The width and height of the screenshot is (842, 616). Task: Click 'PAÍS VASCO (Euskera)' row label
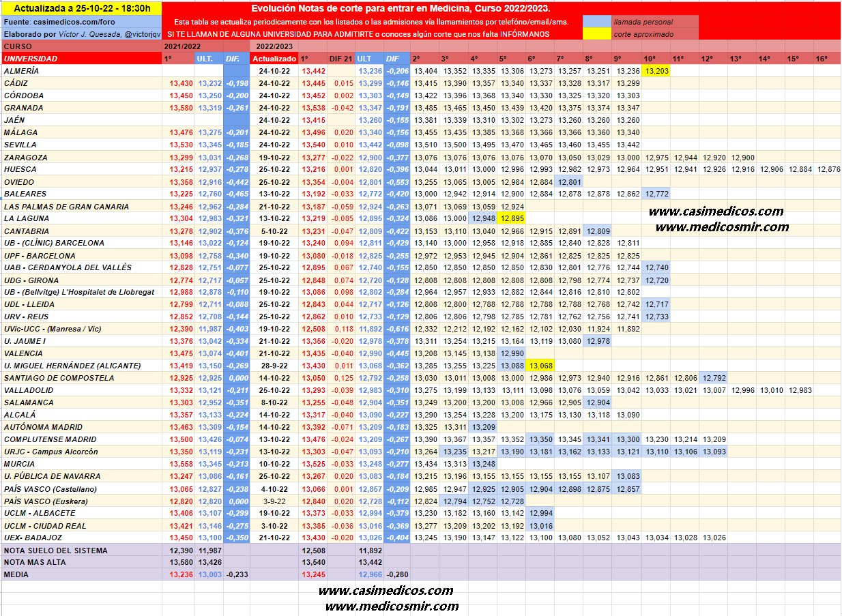[x=81, y=501]
